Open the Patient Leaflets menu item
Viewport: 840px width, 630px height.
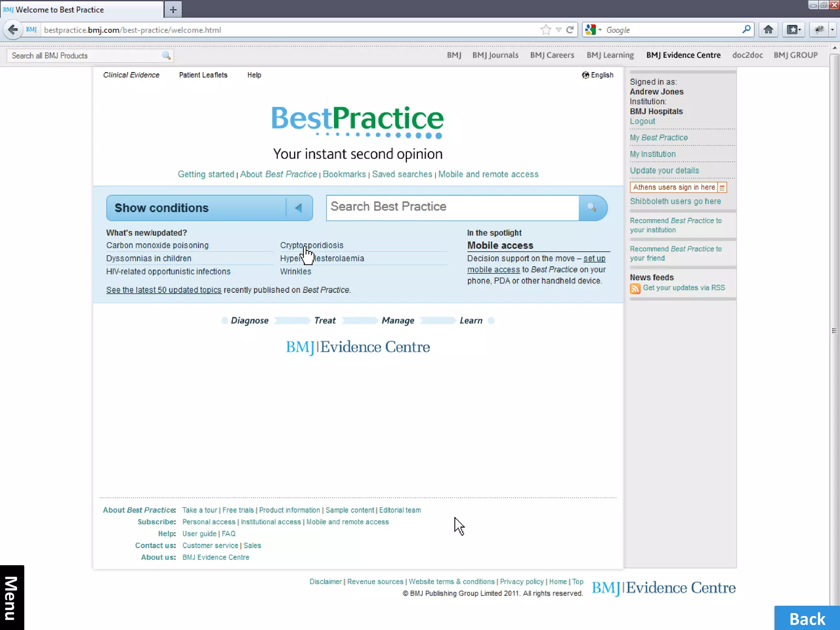pos(203,75)
